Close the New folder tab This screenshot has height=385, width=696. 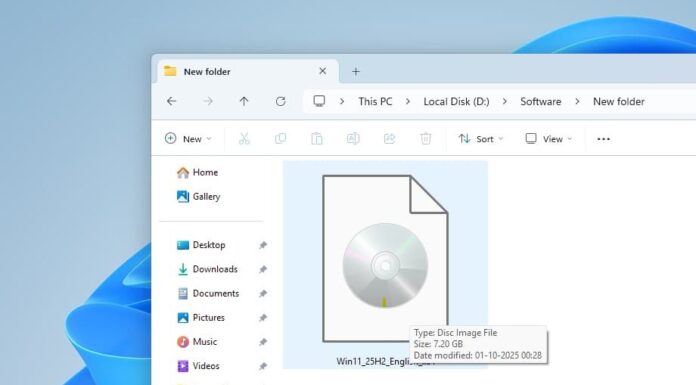click(x=323, y=71)
